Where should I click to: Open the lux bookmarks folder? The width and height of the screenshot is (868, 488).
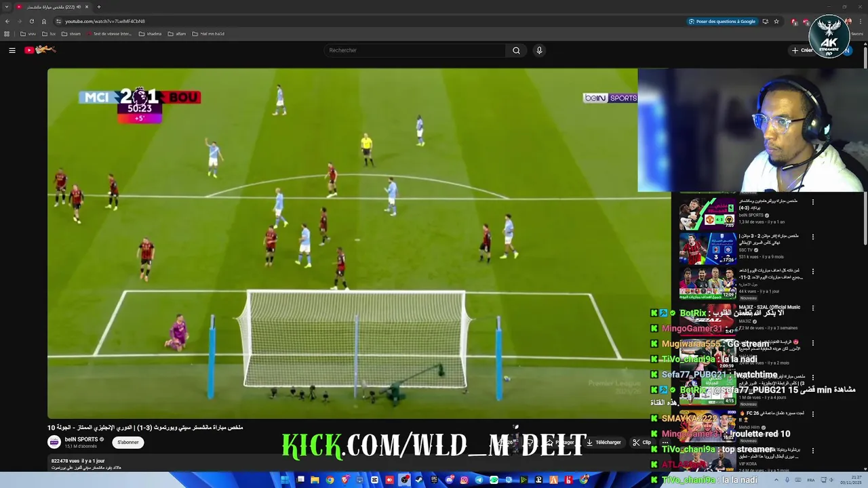pos(49,34)
